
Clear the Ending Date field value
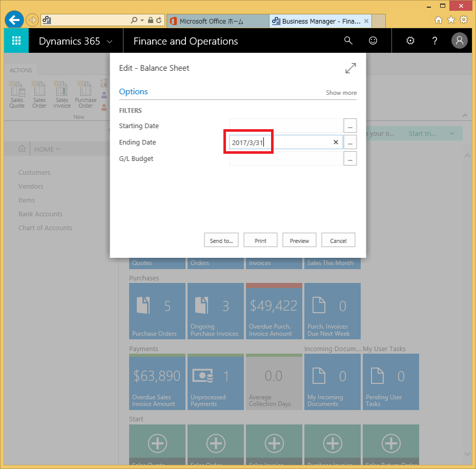(336, 142)
